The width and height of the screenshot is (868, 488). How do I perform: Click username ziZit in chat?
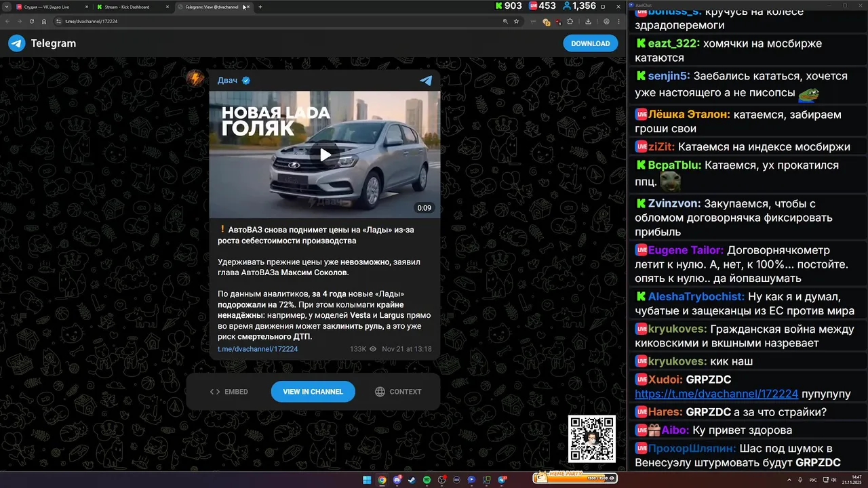(x=661, y=146)
